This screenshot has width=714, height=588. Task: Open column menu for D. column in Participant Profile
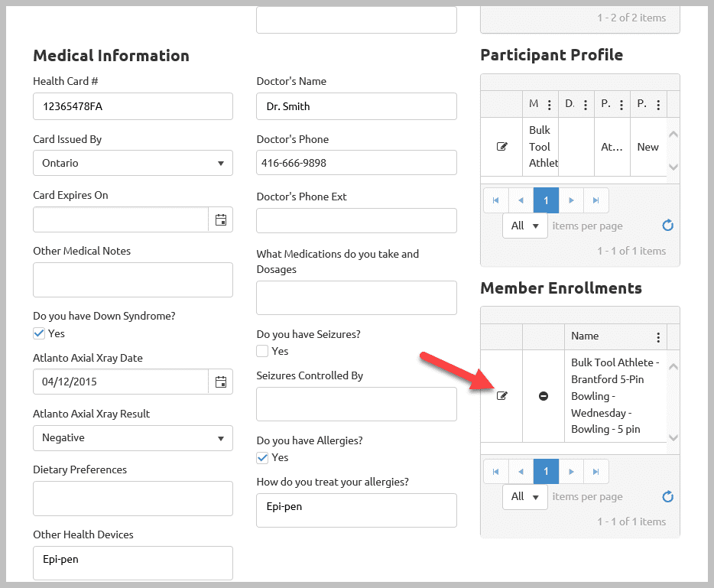tap(586, 105)
